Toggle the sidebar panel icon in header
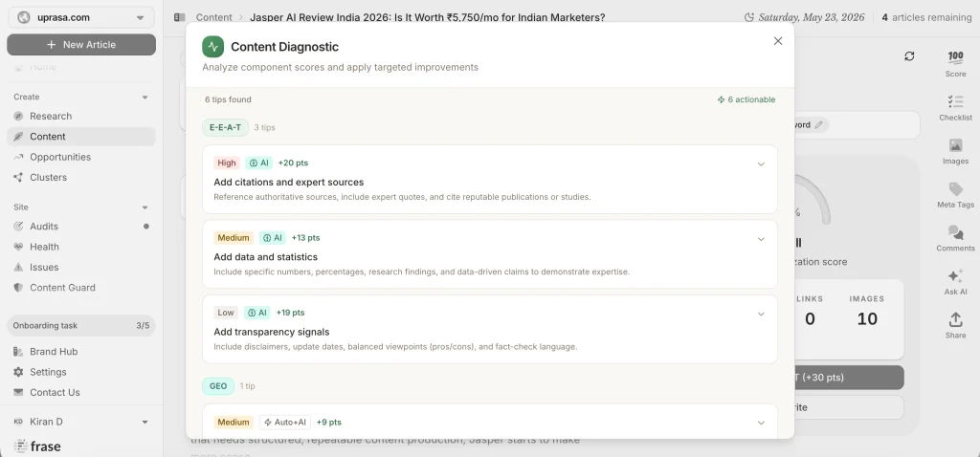This screenshot has width=980, height=457. (179, 17)
